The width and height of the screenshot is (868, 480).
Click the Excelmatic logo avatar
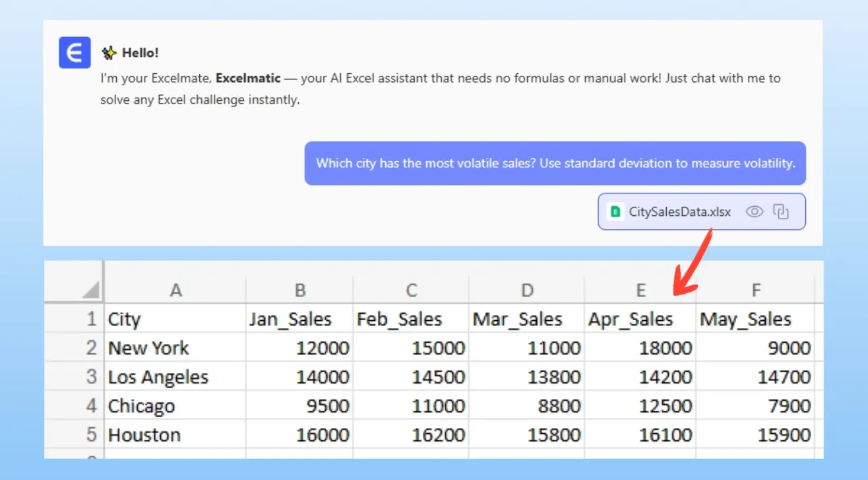(x=75, y=53)
